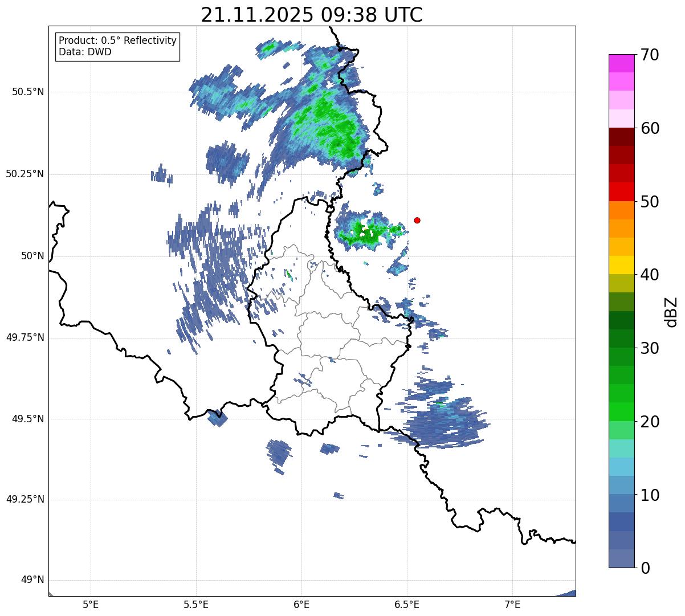Click the 6.5°E longitude label
Viewport: 685px width, 616px height.
[x=407, y=605]
